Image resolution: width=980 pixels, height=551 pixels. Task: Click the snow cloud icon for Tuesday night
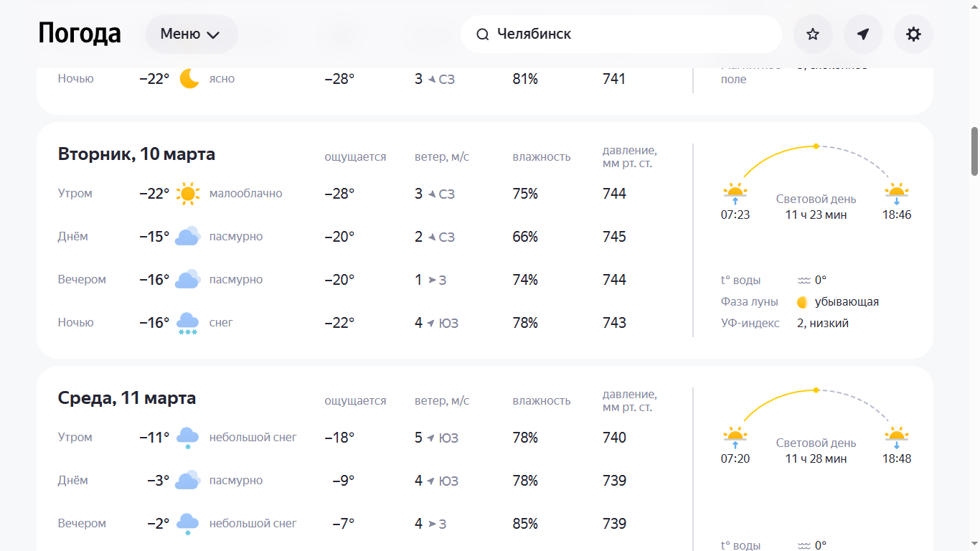188,324
